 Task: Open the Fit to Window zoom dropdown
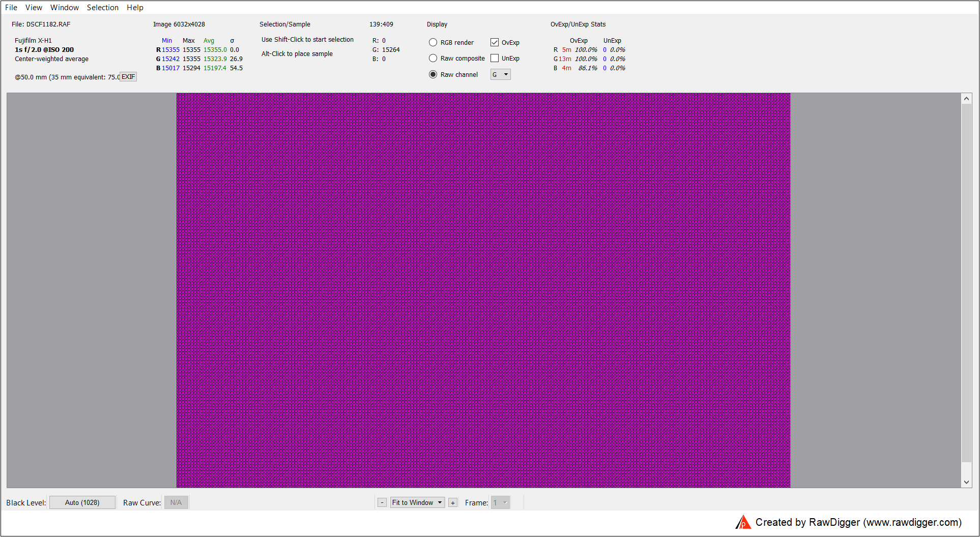(x=417, y=503)
